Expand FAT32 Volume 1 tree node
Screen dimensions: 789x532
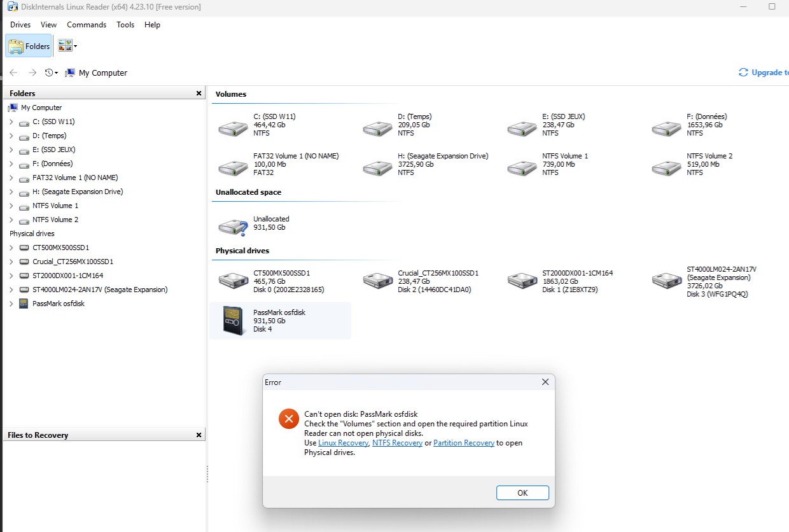(x=11, y=178)
